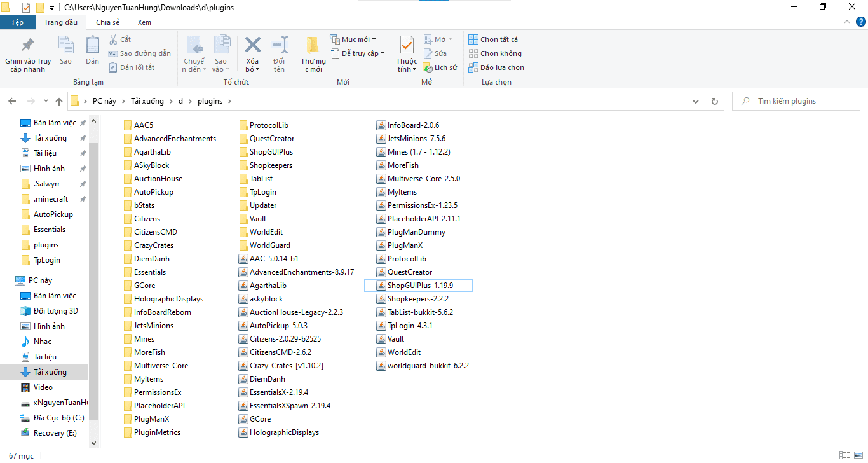Select the AAC5 folder
The width and height of the screenshot is (868, 463).
coord(139,125)
